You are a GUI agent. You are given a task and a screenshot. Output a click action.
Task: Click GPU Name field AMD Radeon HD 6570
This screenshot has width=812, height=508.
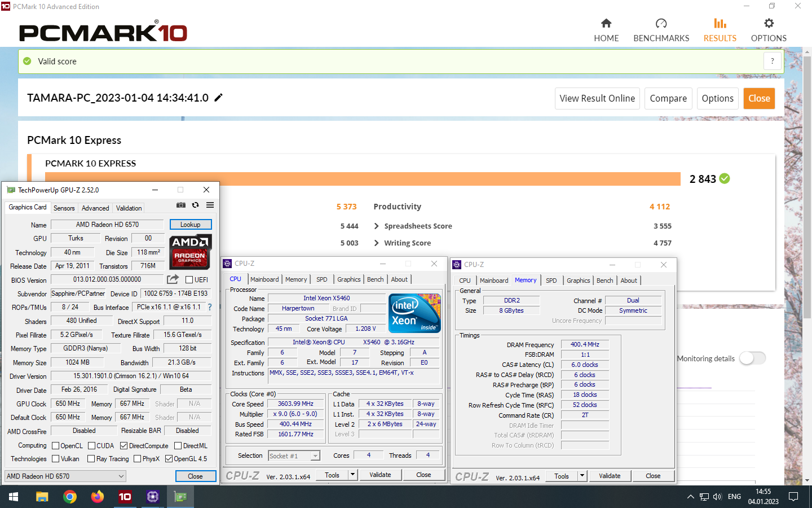coord(107,225)
